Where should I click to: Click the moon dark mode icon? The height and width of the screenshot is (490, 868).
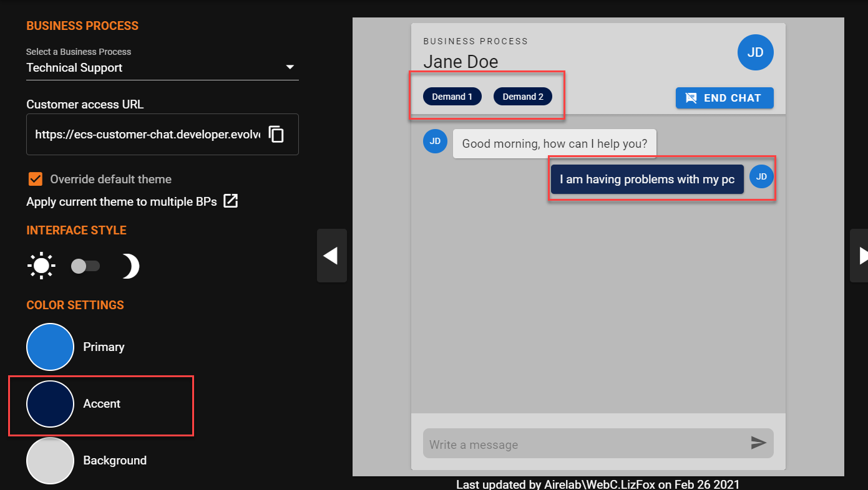(x=130, y=266)
